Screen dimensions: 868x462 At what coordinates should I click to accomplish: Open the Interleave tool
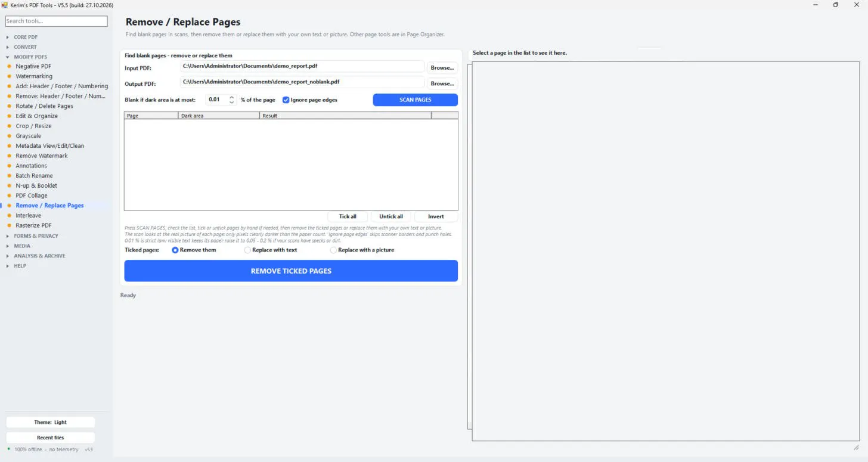[29, 216]
